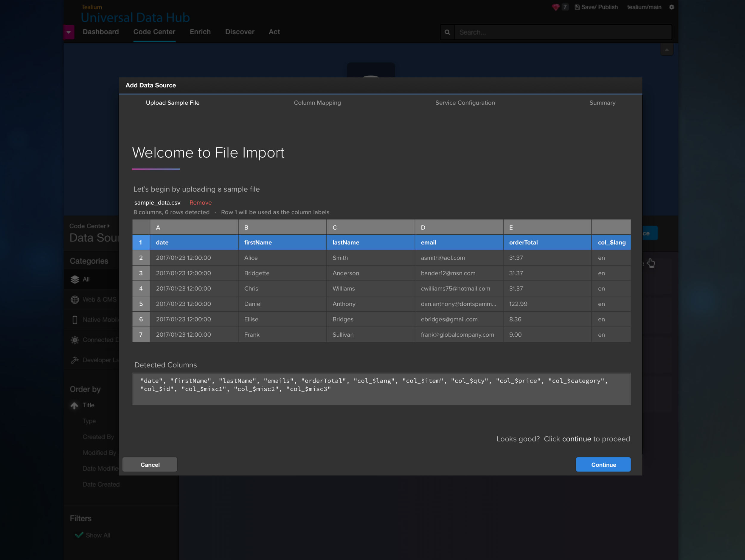Screen dimensions: 745x560
Task: Expand the Code Center breadcrumb arrow
Action: click(x=108, y=226)
